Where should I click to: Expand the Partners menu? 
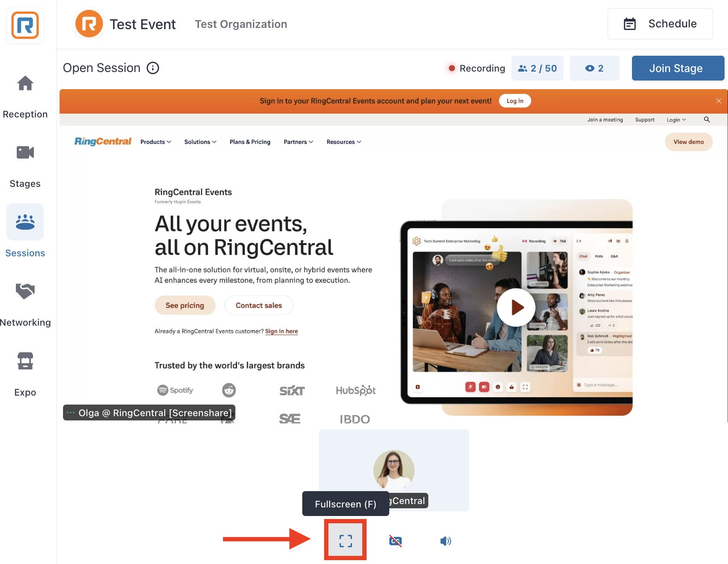click(298, 142)
